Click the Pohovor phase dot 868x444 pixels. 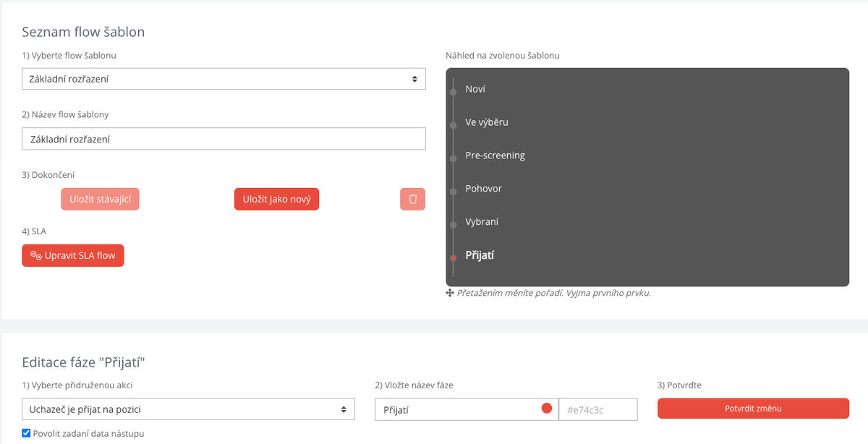click(453, 192)
